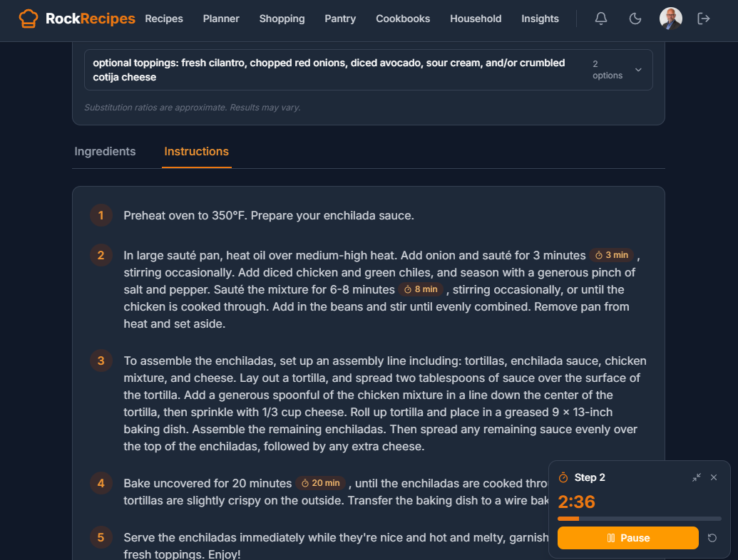The height and width of the screenshot is (560, 738).
Task: Switch to the Ingredients tab
Action: click(x=105, y=151)
